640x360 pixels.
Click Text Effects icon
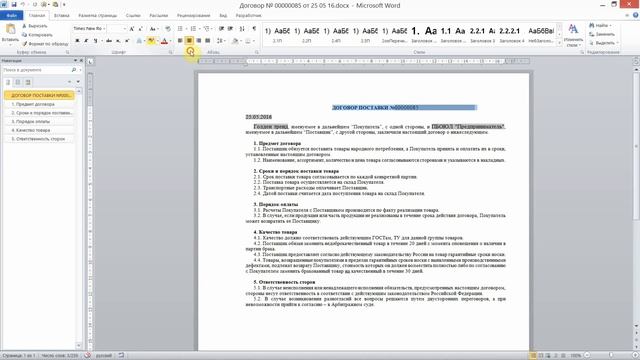tap(139, 41)
